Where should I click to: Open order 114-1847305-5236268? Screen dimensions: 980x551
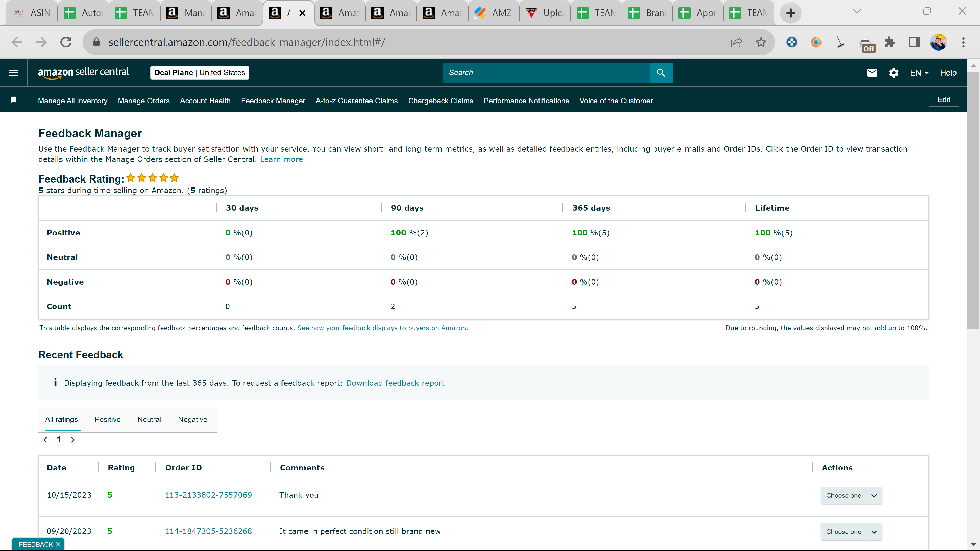click(x=209, y=531)
